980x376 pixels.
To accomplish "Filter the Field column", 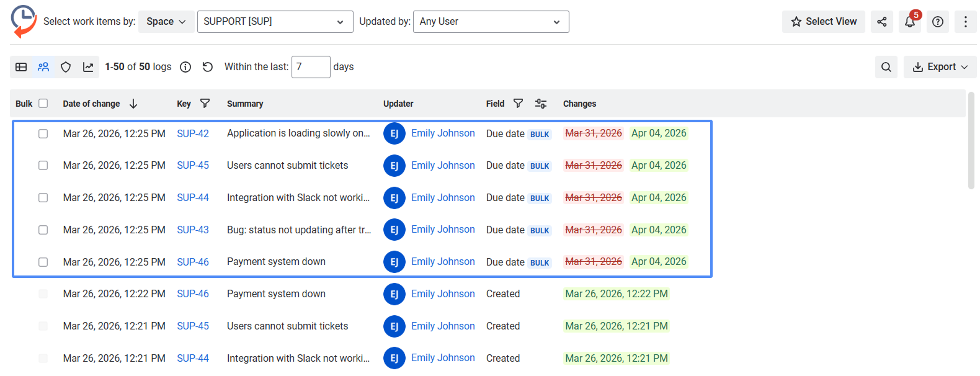I will (x=519, y=104).
